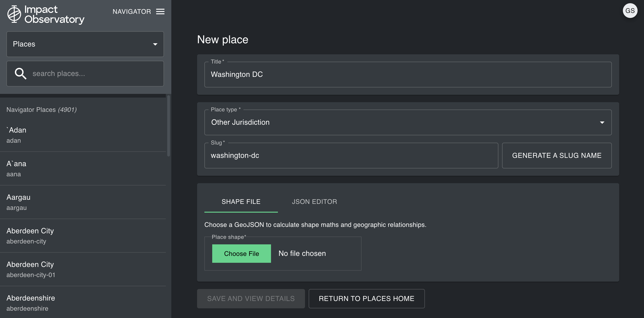Click the Choose File button
The height and width of the screenshot is (318, 644).
pyautogui.click(x=241, y=254)
